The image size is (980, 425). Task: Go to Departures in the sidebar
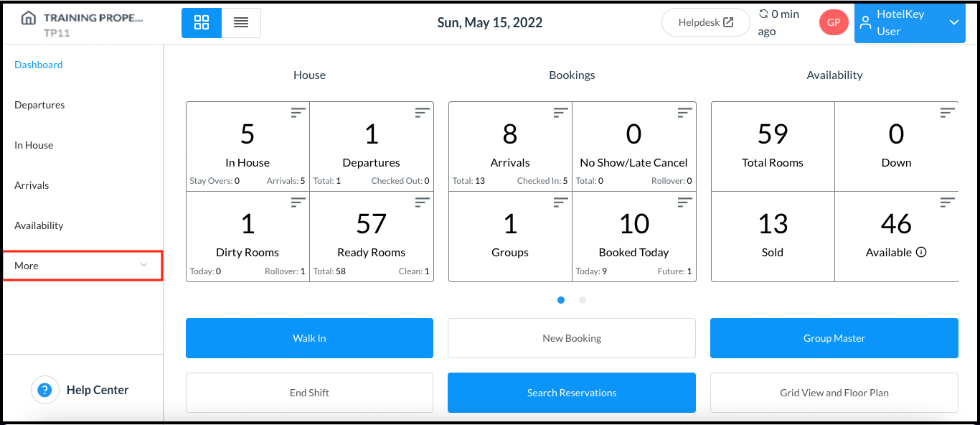pyautogui.click(x=39, y=104)
